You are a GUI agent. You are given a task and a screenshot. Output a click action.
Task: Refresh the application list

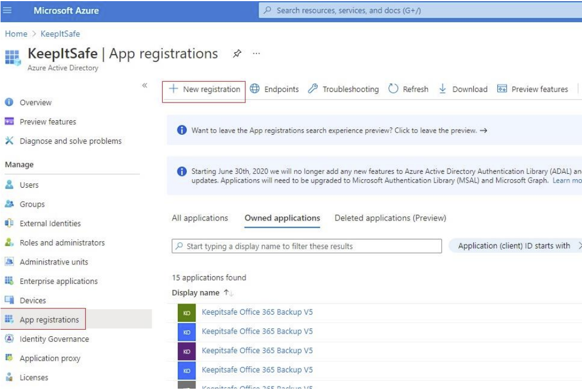(408, 89)
